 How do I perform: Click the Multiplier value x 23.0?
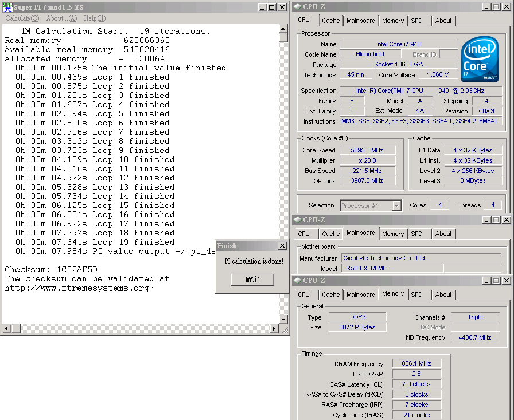click(367, 160)
